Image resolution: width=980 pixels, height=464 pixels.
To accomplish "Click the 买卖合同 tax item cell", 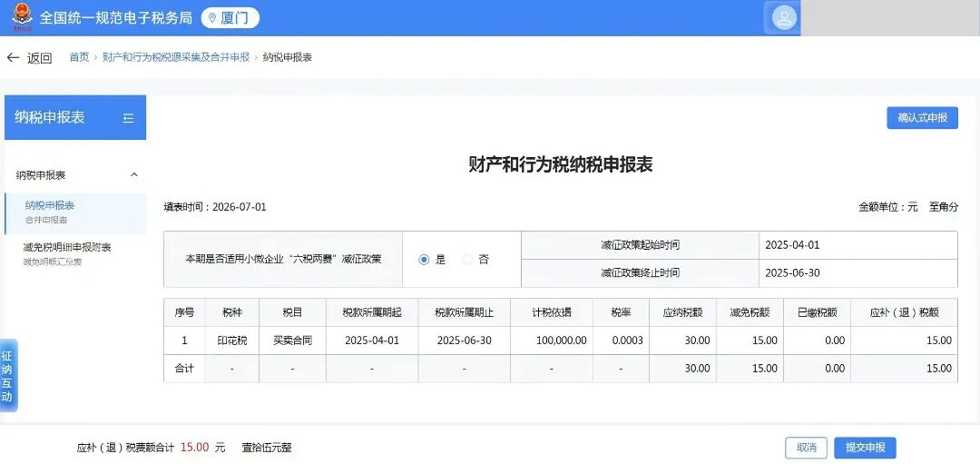I will (292, 341).
